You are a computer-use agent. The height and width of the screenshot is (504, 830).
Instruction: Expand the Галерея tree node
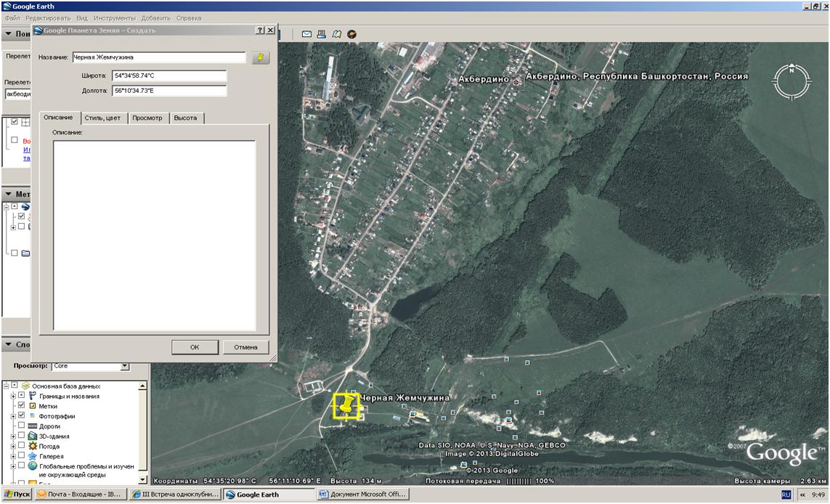click(12, 456)
